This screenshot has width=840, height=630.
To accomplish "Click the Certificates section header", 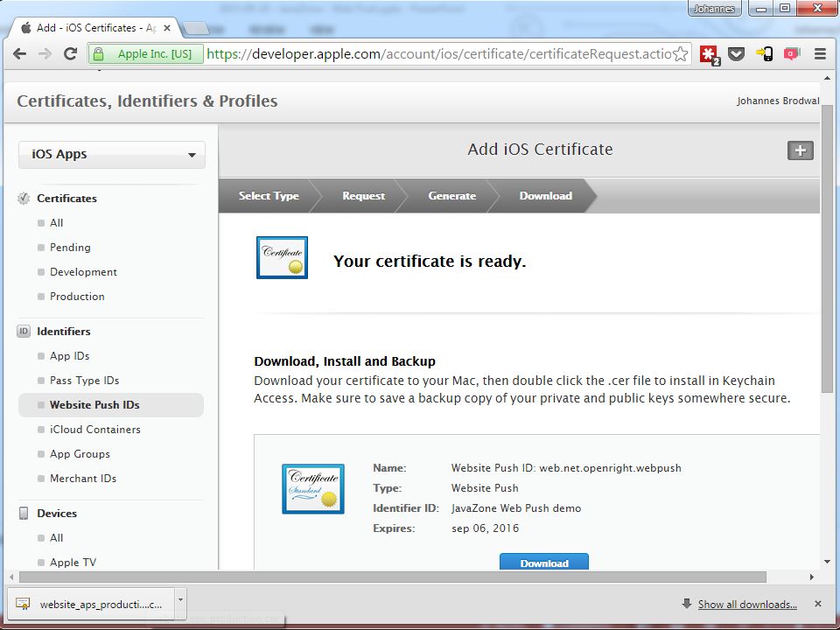I will (x=67, y=199).
